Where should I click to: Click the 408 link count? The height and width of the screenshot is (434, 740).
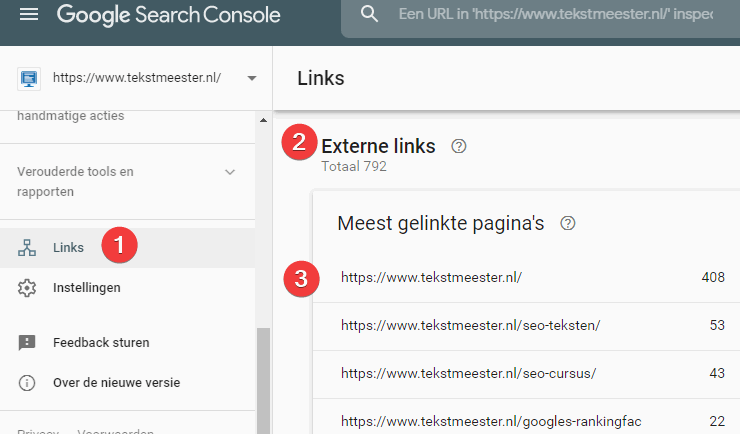tap(713, 277)
